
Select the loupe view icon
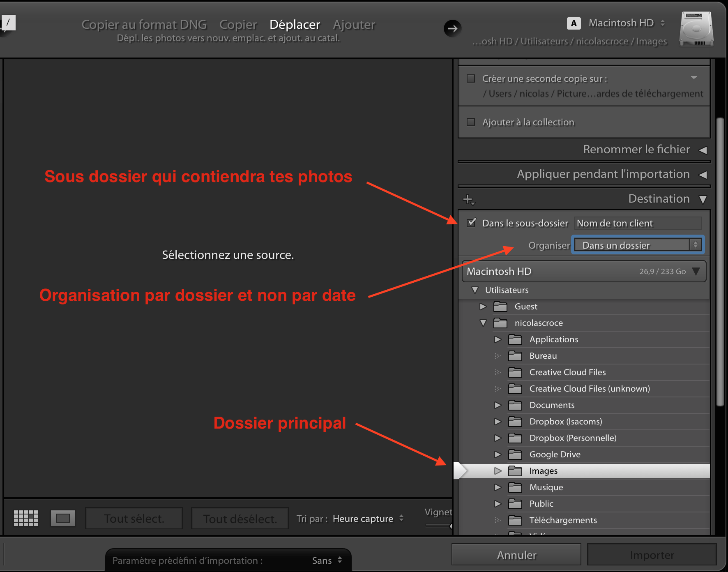pyautogui.click(x=62, y=518)
